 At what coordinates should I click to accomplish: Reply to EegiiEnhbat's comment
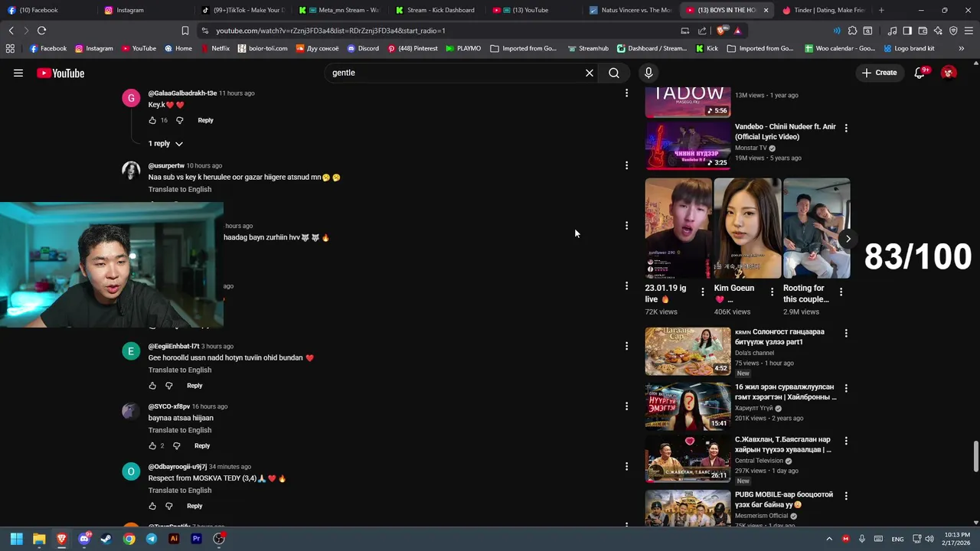point(194,386)
